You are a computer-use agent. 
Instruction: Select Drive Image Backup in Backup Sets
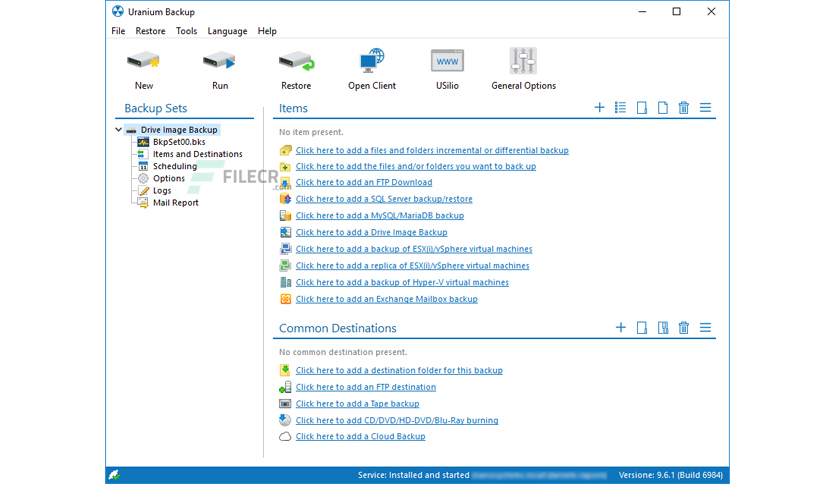179,130
